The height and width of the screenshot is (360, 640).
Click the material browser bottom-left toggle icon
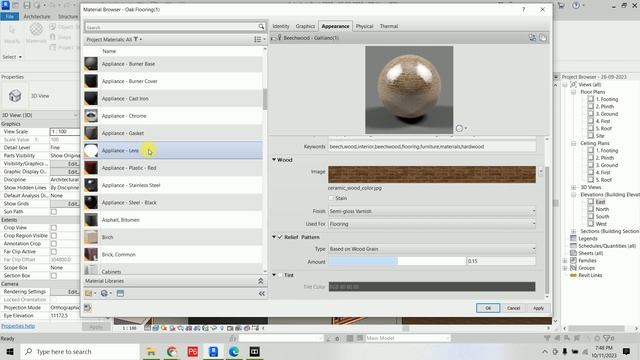click(x=87, y=308)
